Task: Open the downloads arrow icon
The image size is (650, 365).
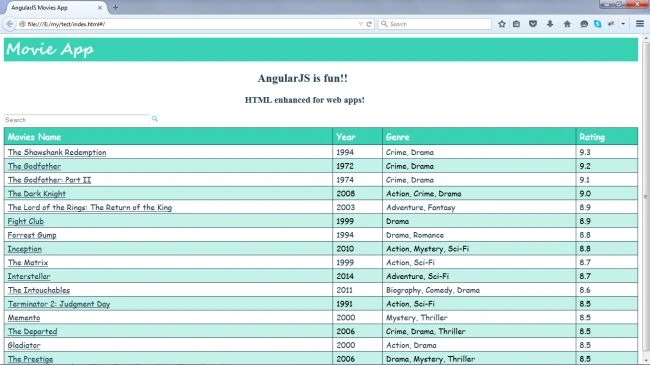Action: [550, 24]
